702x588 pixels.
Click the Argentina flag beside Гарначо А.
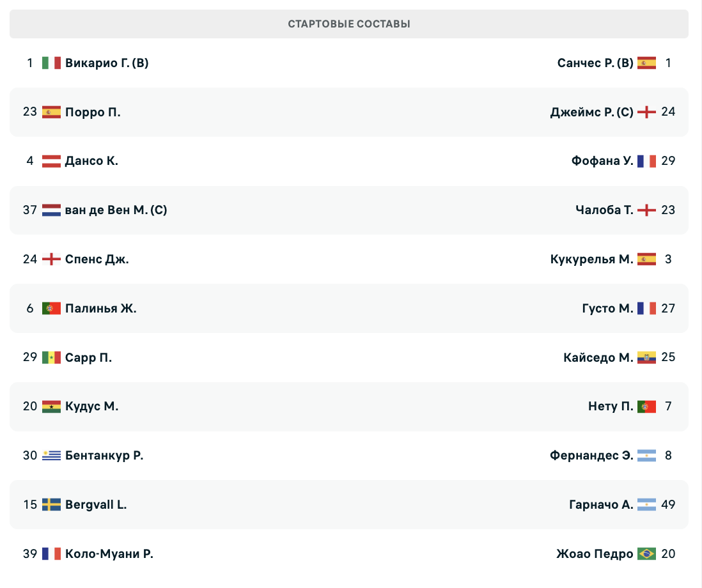(646, 505)
